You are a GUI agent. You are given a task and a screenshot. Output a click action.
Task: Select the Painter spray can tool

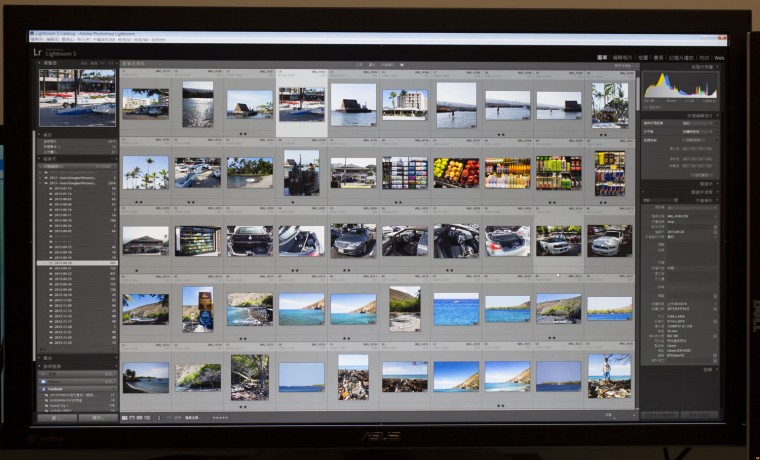click(158, 417)
